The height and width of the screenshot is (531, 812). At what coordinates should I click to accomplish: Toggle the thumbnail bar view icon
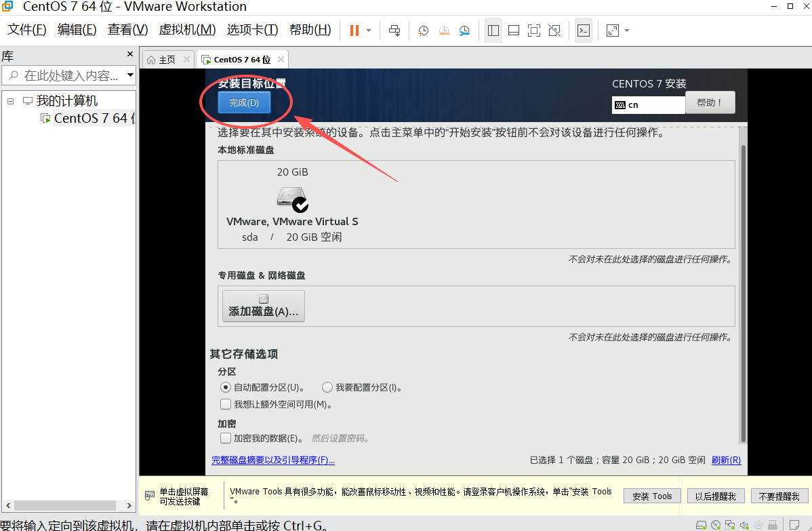click(x=514, y=31)
